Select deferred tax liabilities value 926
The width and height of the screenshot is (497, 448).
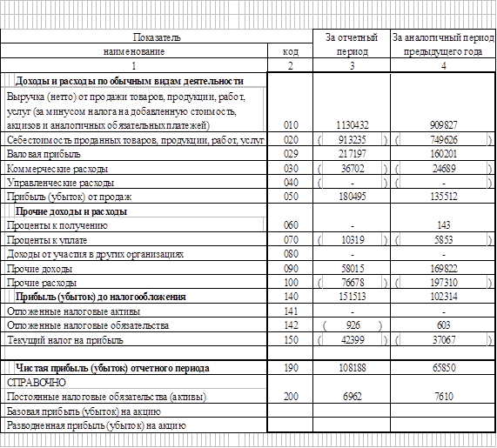point(352,325)
